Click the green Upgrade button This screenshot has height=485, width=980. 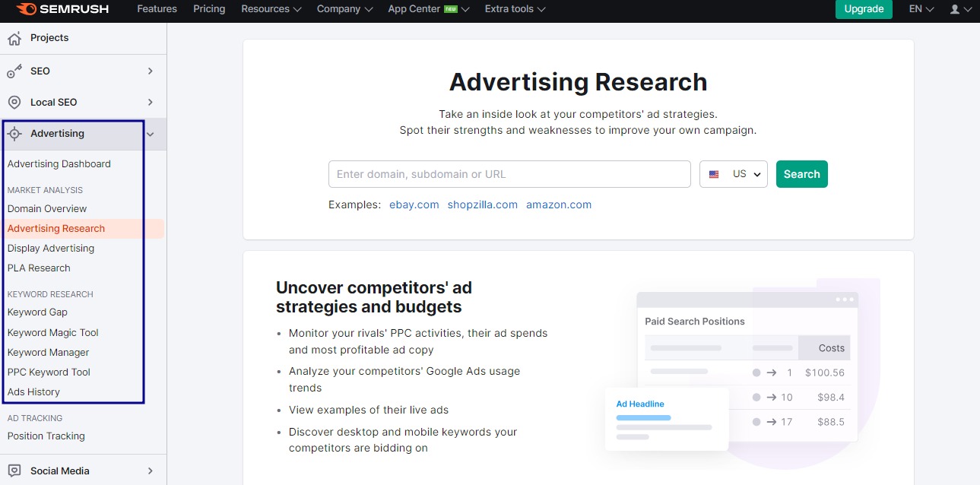click(864, 9)
